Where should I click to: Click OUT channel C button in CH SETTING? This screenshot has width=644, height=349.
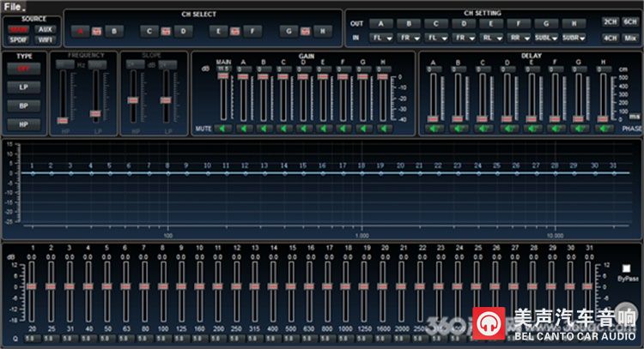point(436,24)
